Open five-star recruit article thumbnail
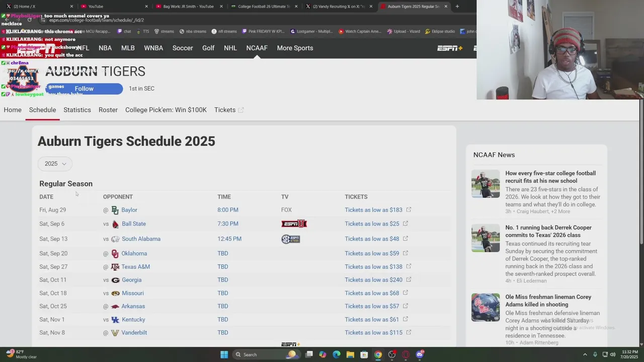644x362 pixels. point(486,184)
